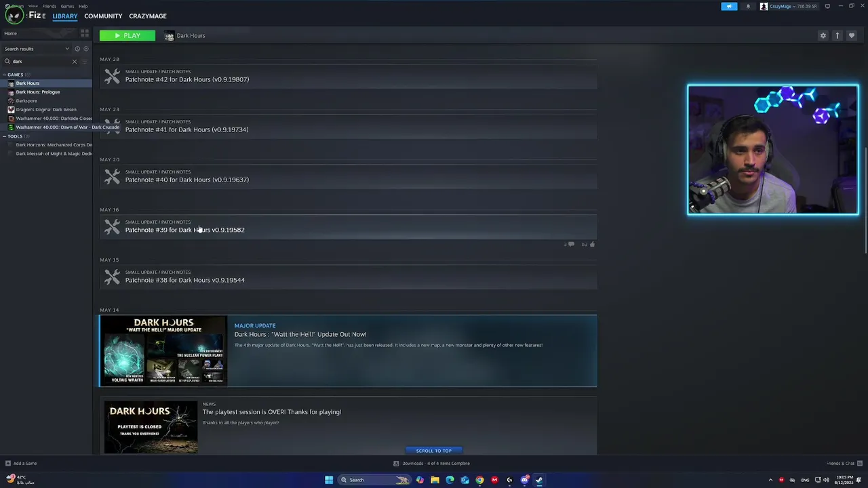Select Dark Horizons: Mechanized Corps tool
The height and width of the screenshot is (488, 868).
tap(46, 145)
